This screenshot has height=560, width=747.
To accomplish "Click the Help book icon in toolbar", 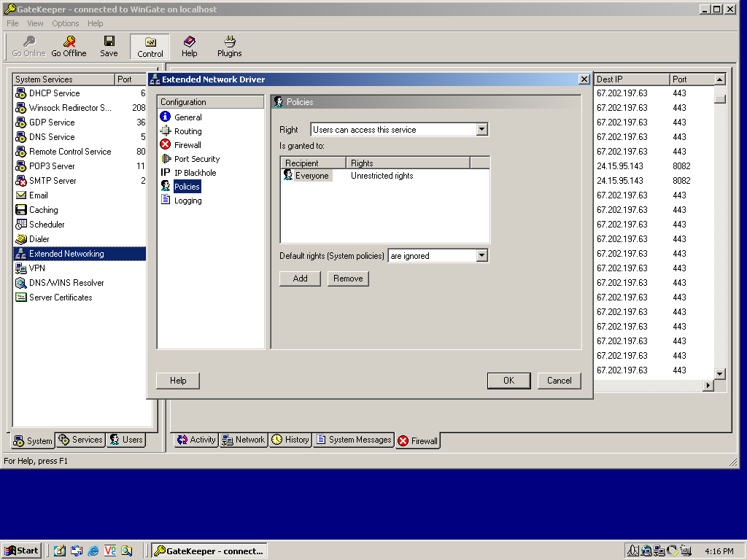I will [x=189, y=41].
